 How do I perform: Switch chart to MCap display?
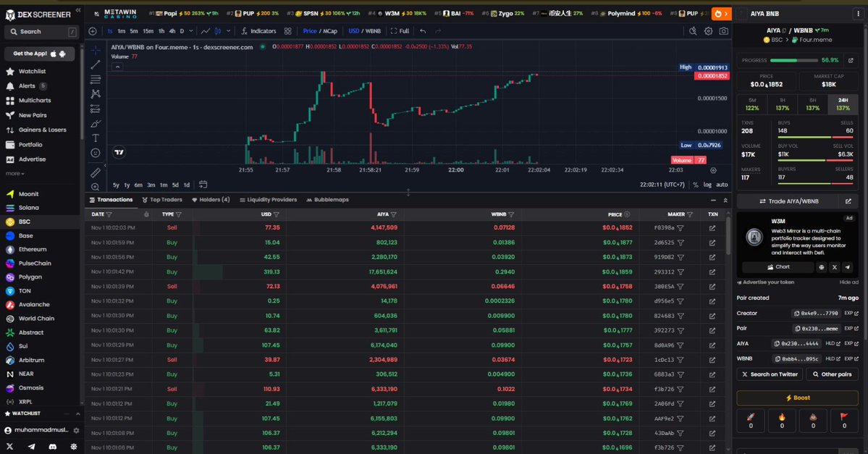pos(331,31)
